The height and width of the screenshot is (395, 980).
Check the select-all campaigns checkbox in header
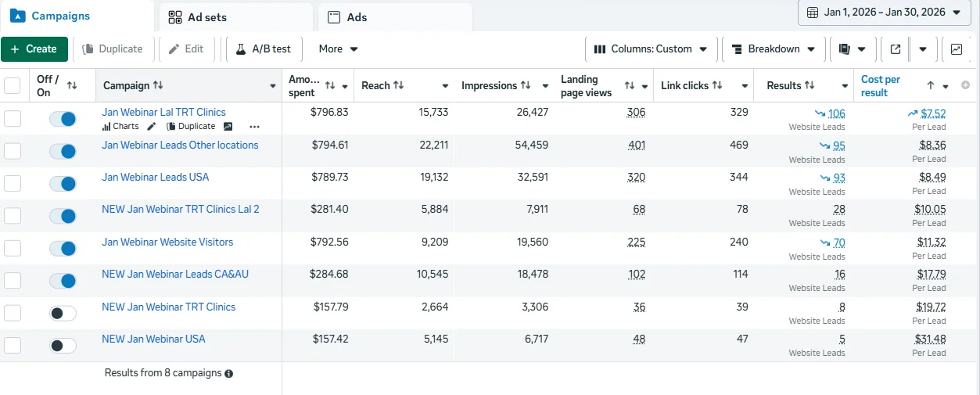(x=13, y=85)
